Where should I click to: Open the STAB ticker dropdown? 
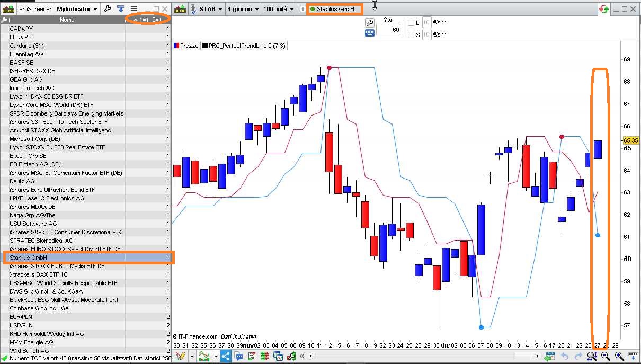210,9
